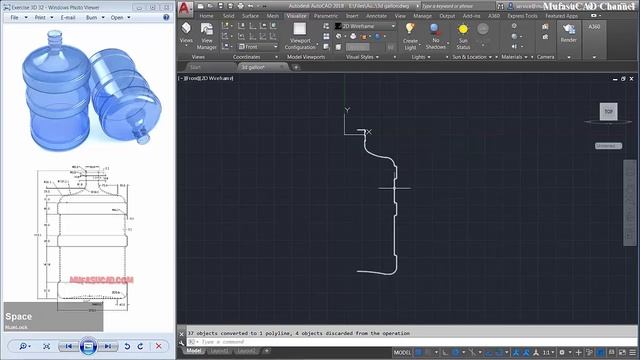Click the Rotate counterclockwise icon in Photo Viewer

tap(127, 346)
